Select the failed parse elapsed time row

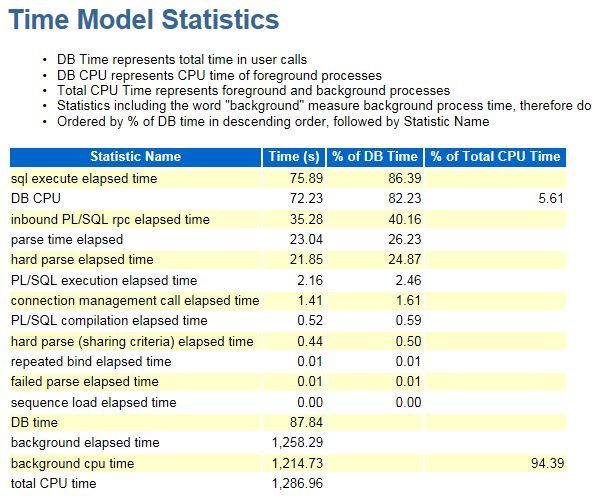(288, 382)
